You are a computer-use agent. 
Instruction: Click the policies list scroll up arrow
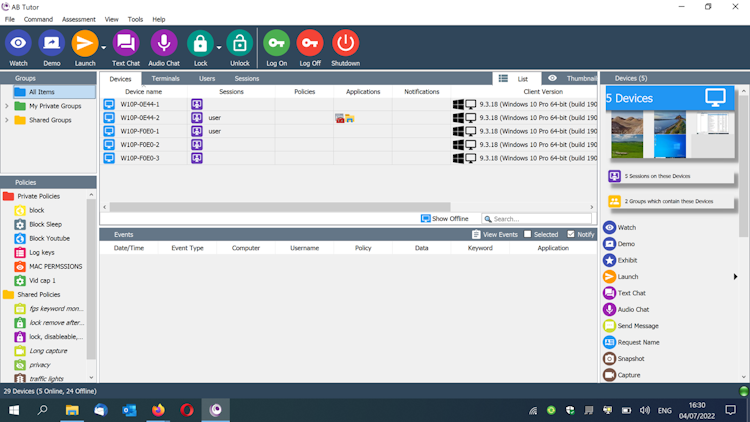coord(91,195)
